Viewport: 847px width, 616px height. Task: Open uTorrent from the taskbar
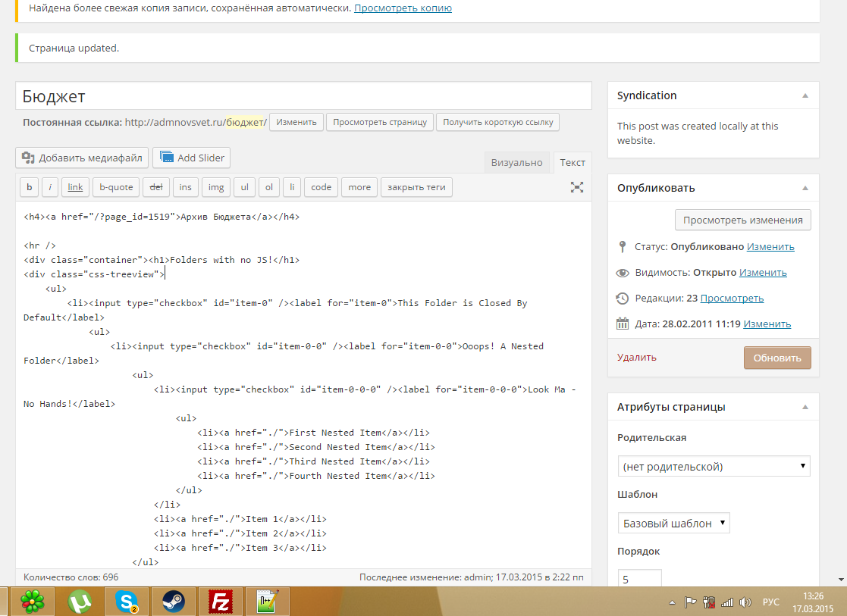point(79,602)
